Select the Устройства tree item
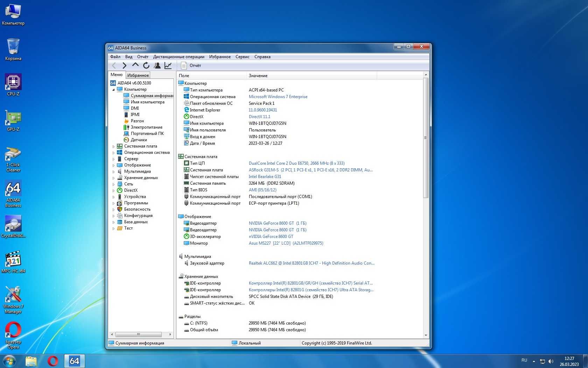Screen dimensions: 588x368 pyautogui.click(x=135, y=197)
